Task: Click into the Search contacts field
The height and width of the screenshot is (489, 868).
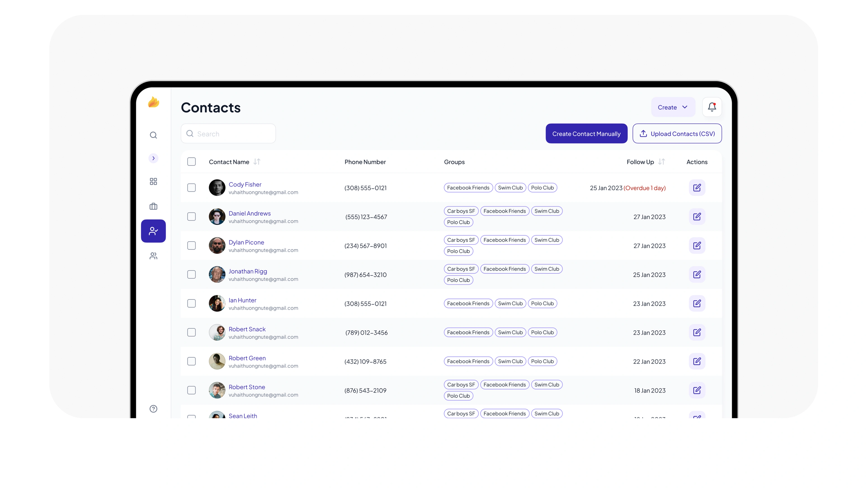Action: (x=233, y=134)
